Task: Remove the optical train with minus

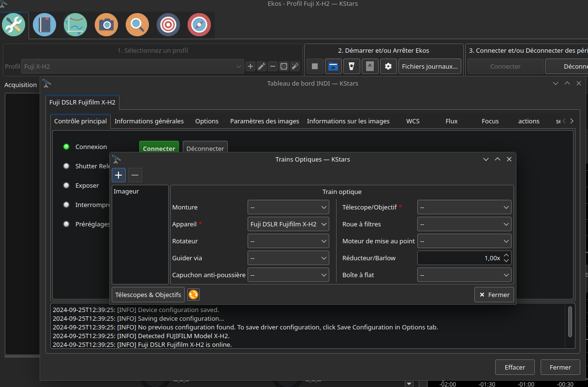Action: click(135, 175)
